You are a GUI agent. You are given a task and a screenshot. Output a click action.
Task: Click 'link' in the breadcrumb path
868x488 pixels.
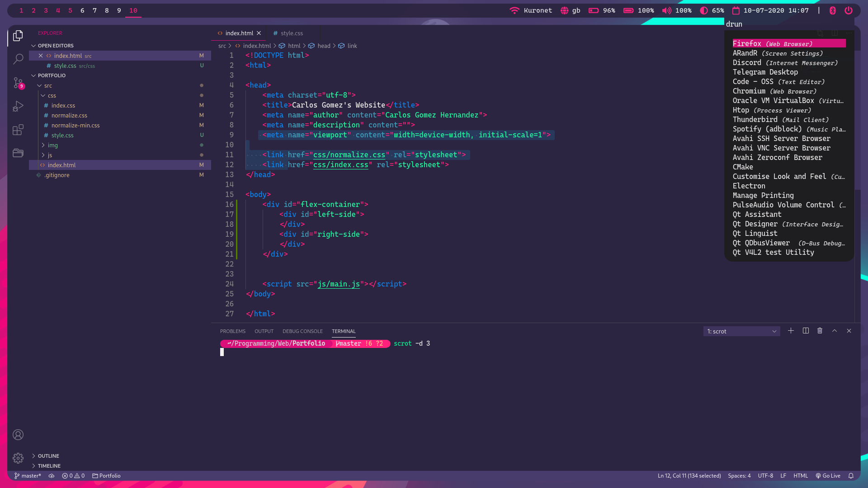(352, 46)
